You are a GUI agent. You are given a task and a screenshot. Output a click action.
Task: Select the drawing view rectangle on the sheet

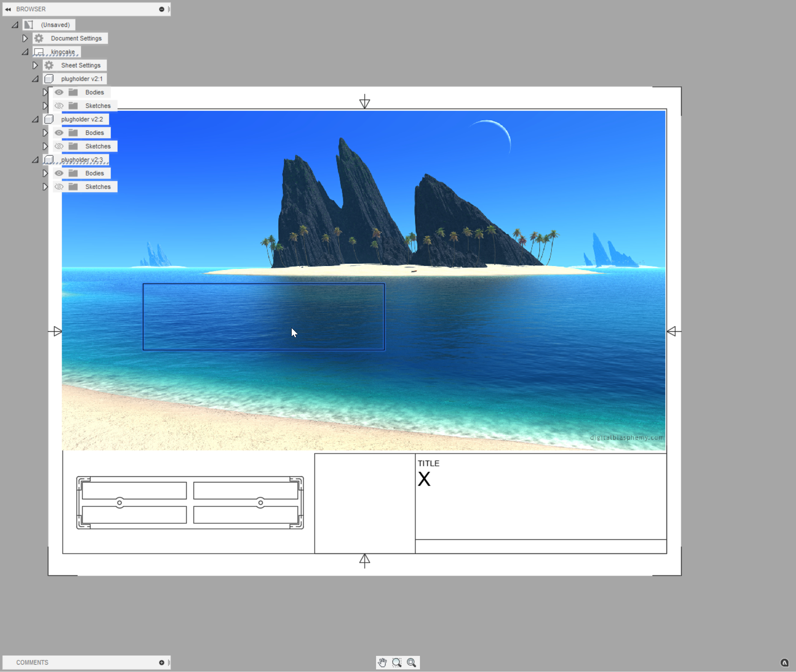[263, 317]
